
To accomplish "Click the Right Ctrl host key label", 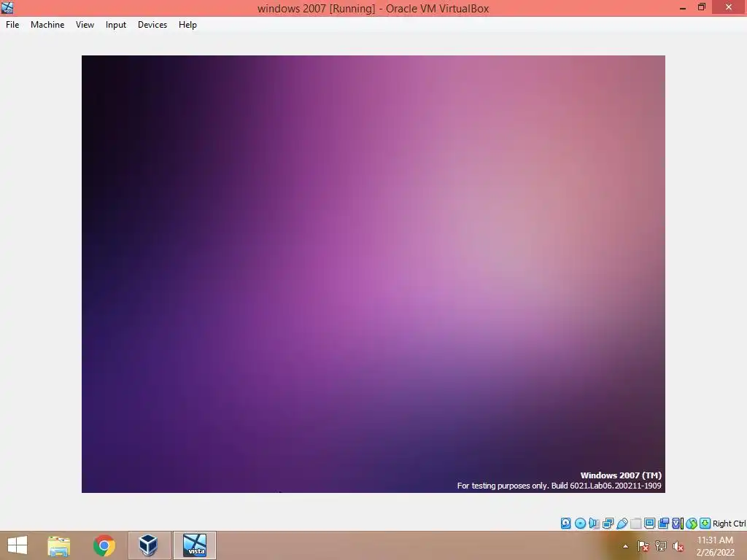I will 729,524.
